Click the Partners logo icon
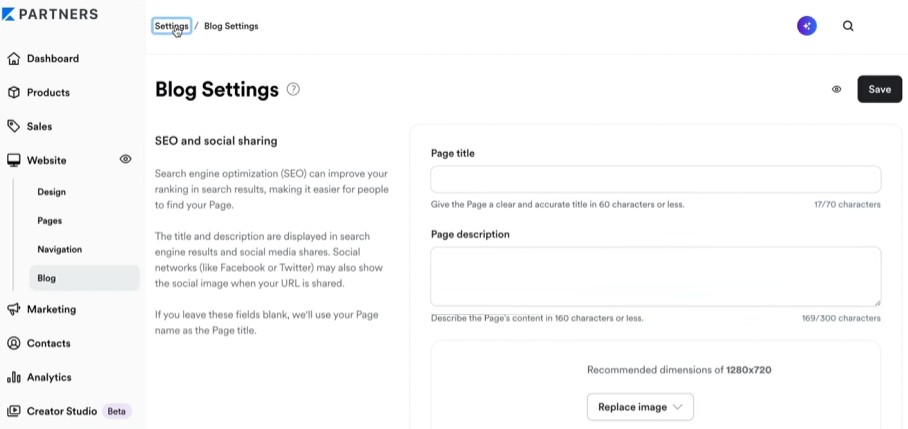 coord(8,14)
